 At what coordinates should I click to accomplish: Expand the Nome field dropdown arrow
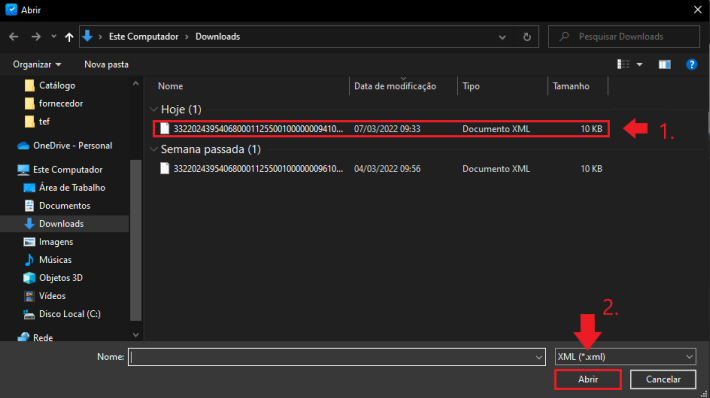539,357
